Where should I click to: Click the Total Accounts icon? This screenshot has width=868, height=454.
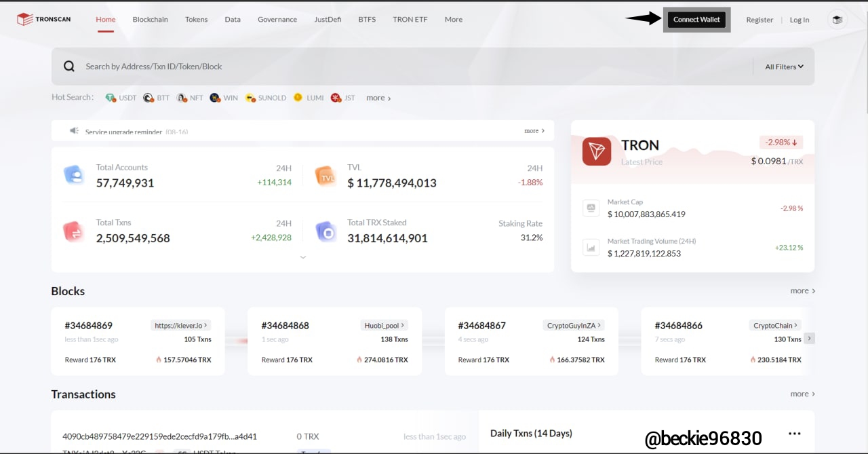click(x=73, y=175)
